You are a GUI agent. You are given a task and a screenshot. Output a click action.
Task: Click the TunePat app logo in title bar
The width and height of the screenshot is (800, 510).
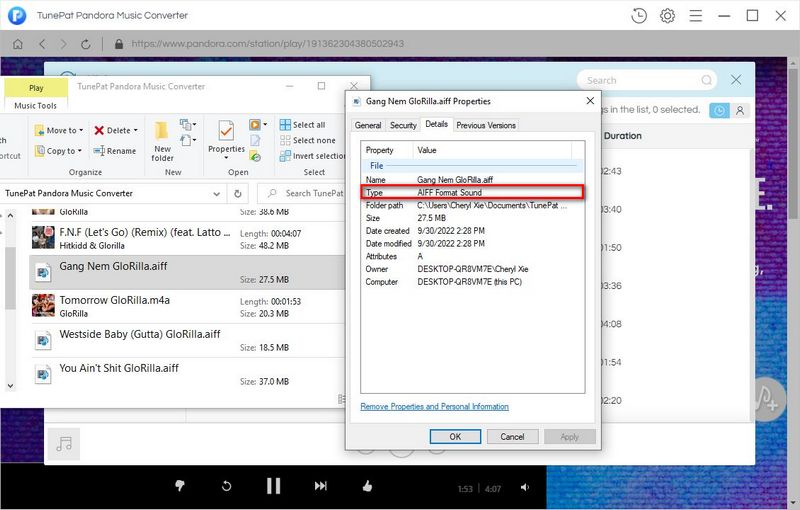(17, 15)
